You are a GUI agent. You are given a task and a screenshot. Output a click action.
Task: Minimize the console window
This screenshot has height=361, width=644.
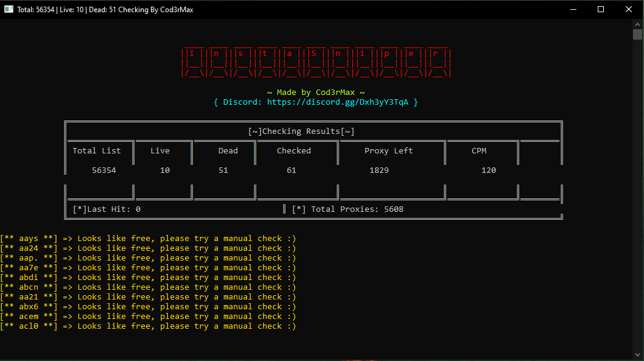click(x=573, y=10)
